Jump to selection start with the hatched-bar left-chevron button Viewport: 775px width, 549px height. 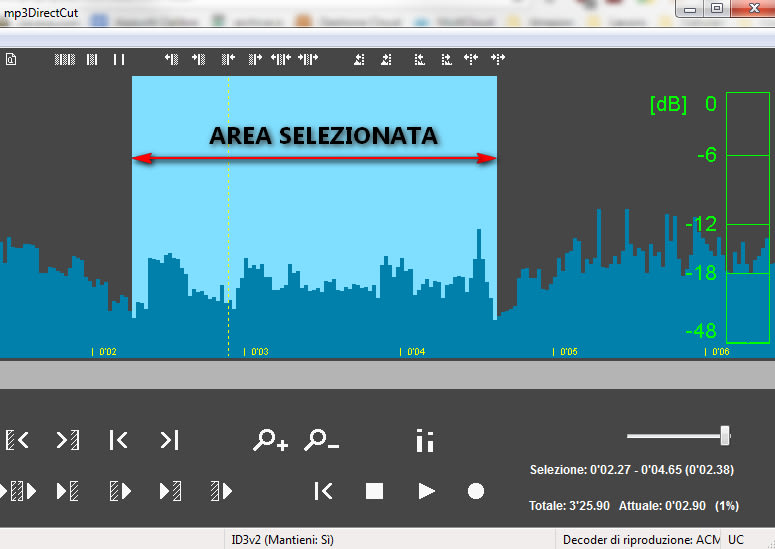tap(17, 440)
